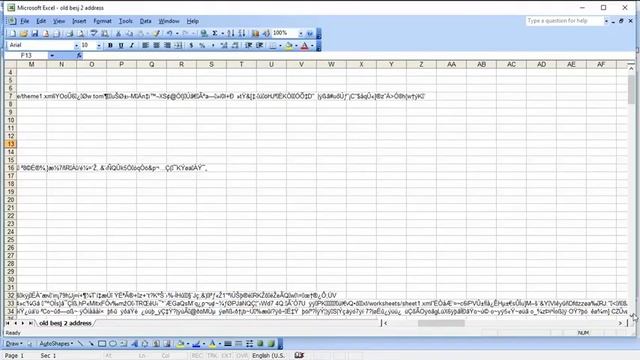Click the vertical scrollbar thumb
Viewport: 640px width, 360px height.
pos(631,89)
